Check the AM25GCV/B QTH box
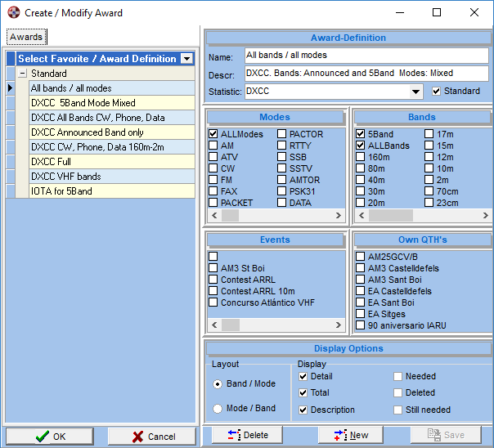This screenshot has height=448, width=494. pos(361,256)
